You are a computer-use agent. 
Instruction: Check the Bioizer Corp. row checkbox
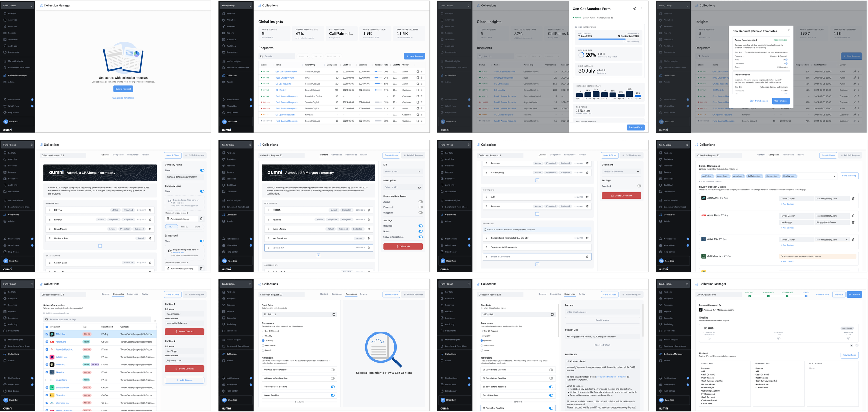point(47,380)
